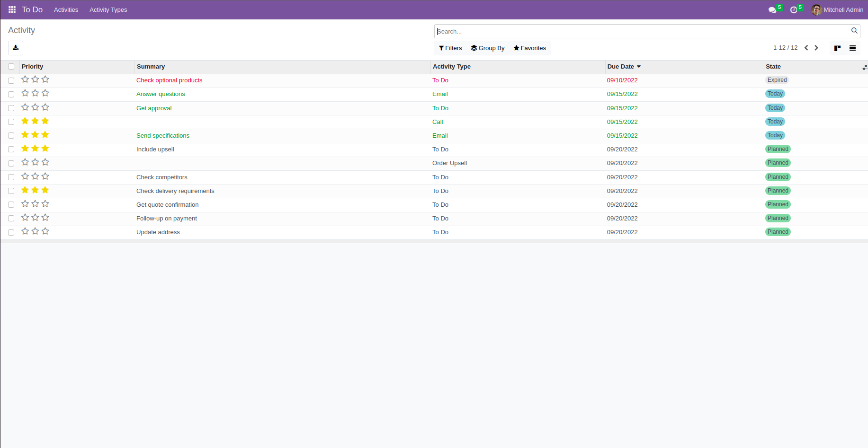Click second star for Send specifications
The width and height of the screenshot is (868, 448).
(x=35, y=135)
